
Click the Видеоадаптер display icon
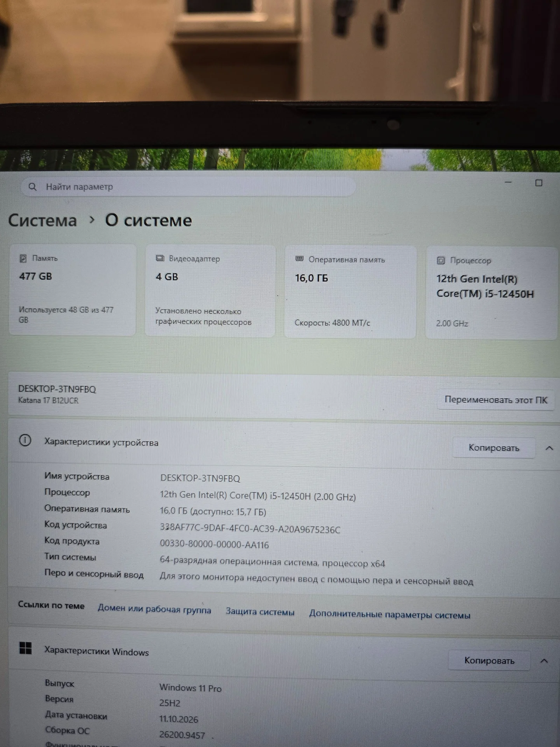[x=160, y=258]
